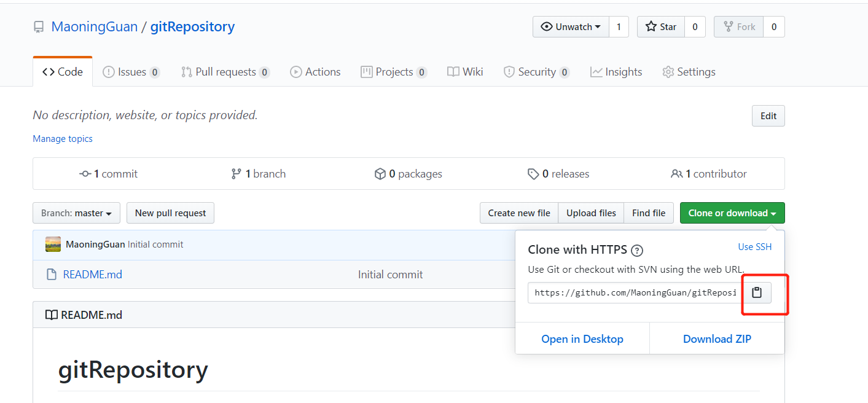The image size is (868, 403).
Task: Open the Unwatch notifications dropdown
Action: coord(571,27)
